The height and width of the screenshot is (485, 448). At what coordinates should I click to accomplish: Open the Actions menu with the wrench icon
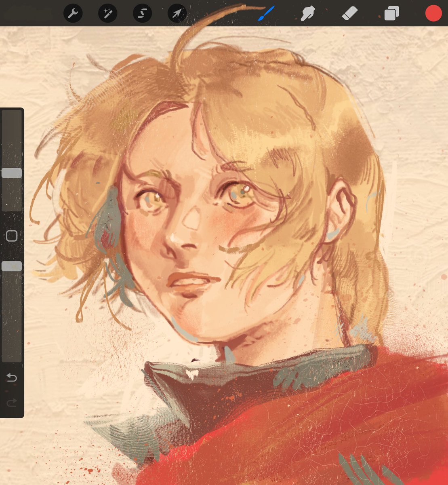[x=73, y=13]
